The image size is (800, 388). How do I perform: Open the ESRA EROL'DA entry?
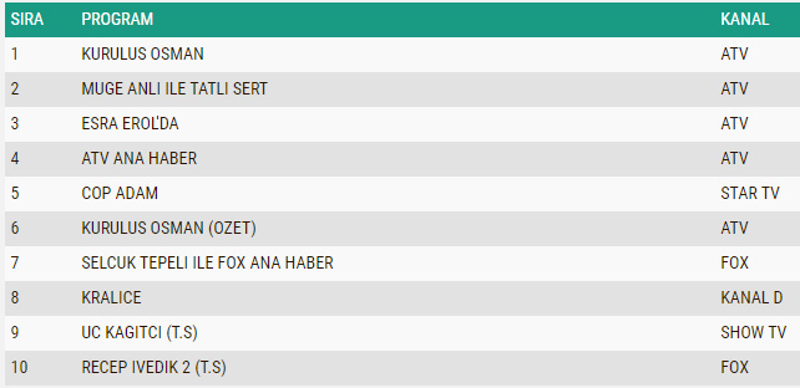coord(130,124)
